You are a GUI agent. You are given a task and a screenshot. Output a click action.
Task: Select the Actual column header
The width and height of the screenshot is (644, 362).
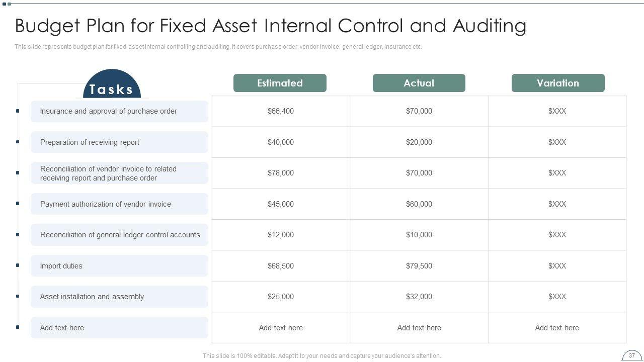419,83
